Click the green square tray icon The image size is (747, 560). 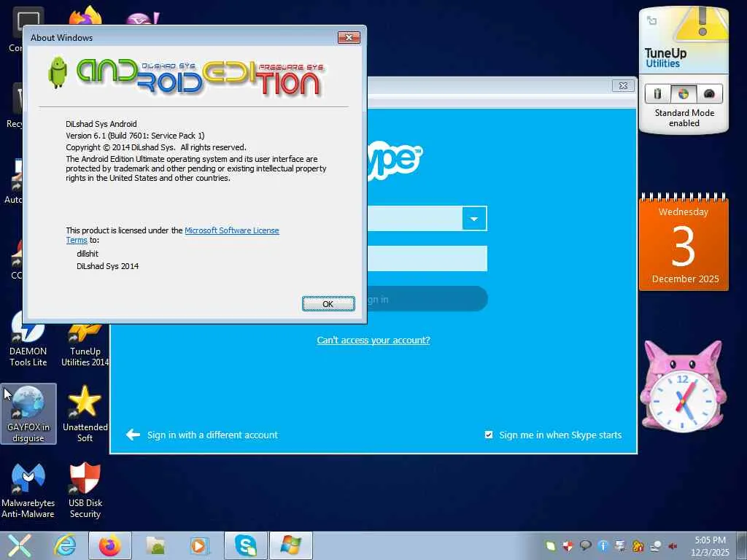(551, 546)
